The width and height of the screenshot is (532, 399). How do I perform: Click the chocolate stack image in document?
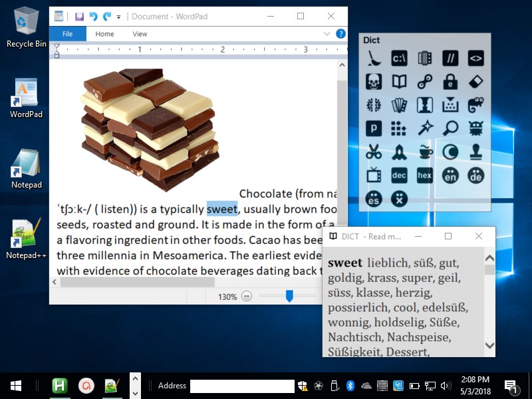pos(150,130)
